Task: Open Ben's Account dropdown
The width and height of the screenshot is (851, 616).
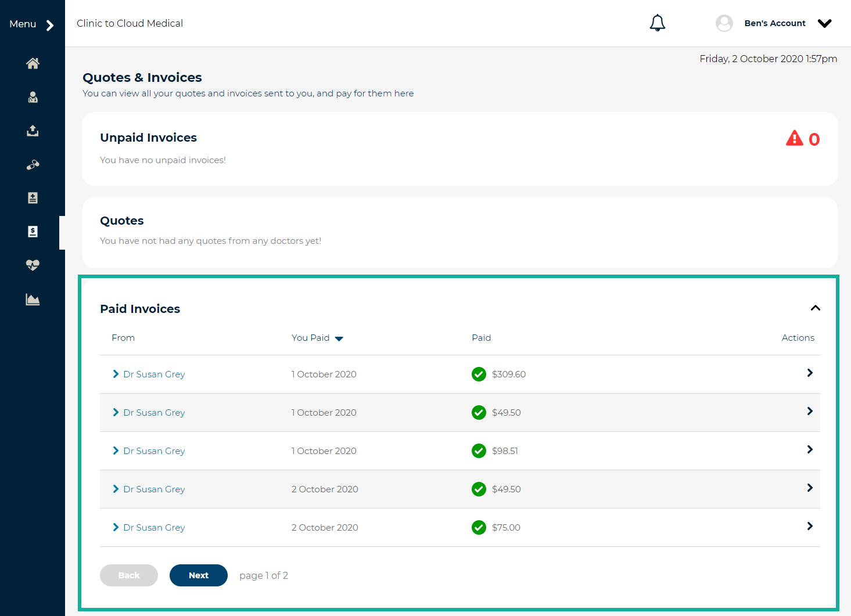Action: click(824, 23)
